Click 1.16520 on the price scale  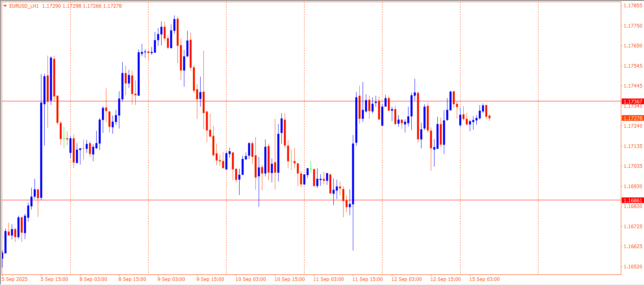(x=633, y=267)
